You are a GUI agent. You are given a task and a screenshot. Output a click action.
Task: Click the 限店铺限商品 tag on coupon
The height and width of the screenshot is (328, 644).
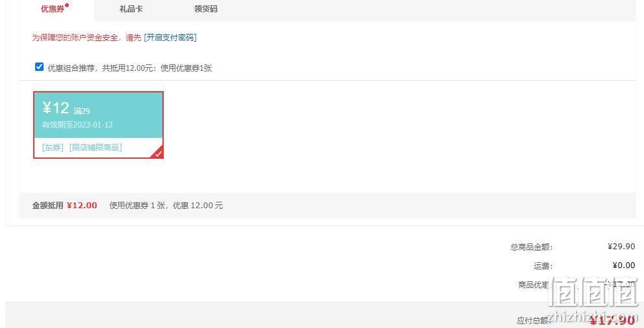click(x=96, y=147)
